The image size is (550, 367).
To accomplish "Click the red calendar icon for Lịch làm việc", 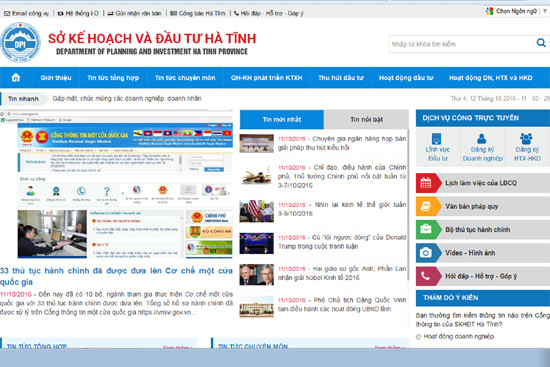I will [x=426, y=183].
